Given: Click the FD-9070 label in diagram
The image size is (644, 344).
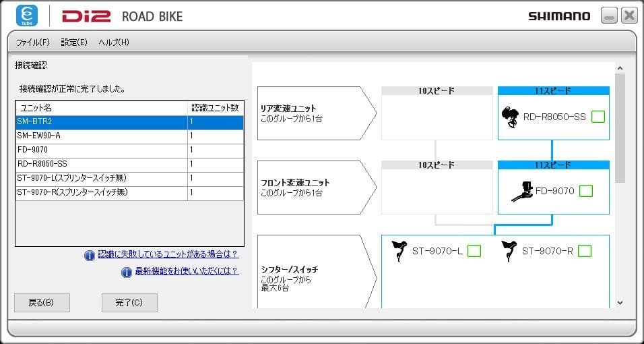Looking at the screenshot, I should [555, 191].
